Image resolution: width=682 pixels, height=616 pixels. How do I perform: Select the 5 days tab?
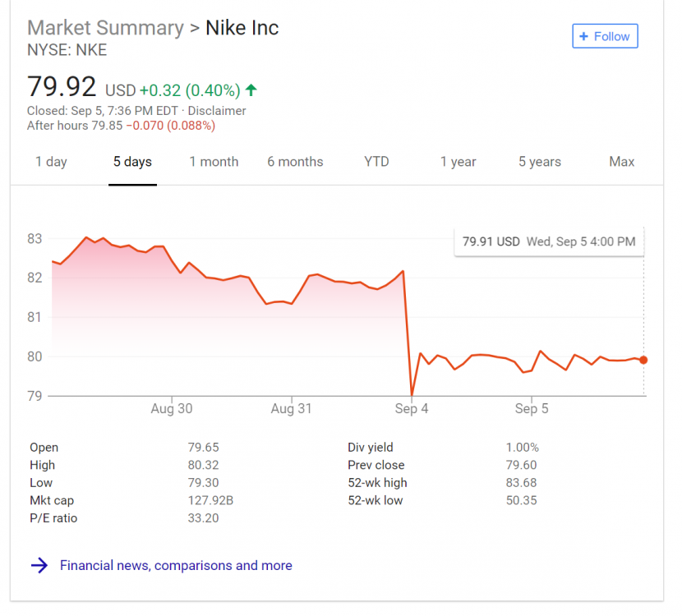tap(132, 162)
